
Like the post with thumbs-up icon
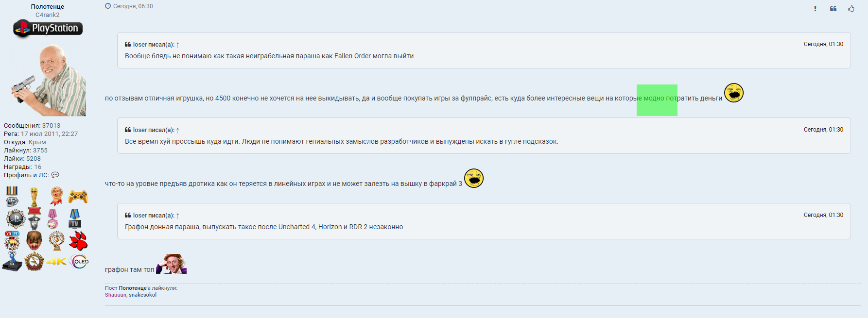[851, 9]
